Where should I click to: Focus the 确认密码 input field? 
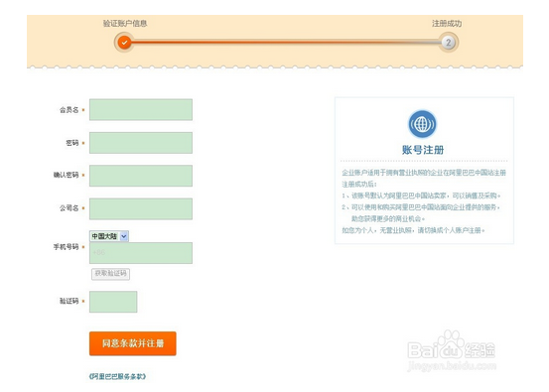click(141, 176)
